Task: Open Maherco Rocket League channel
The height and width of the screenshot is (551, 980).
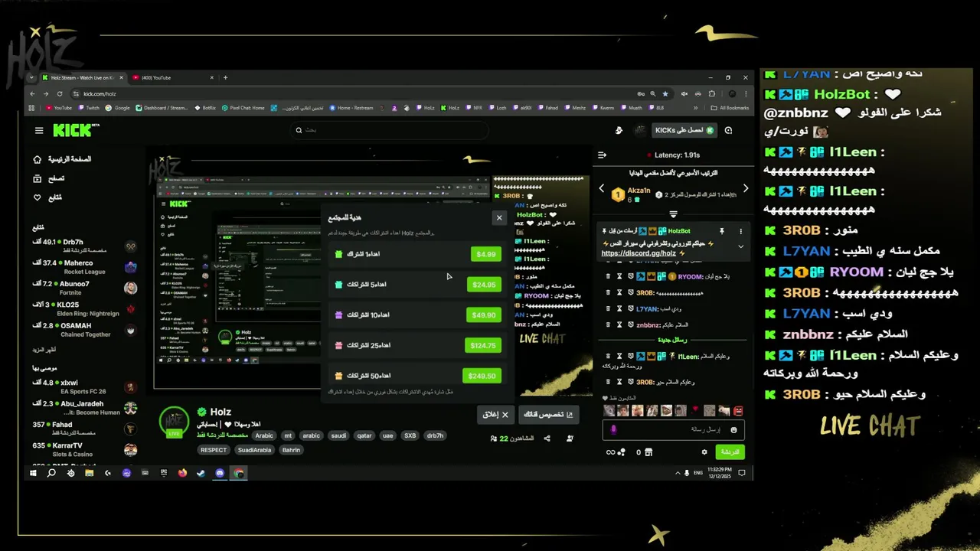Action: pos(84,267)
